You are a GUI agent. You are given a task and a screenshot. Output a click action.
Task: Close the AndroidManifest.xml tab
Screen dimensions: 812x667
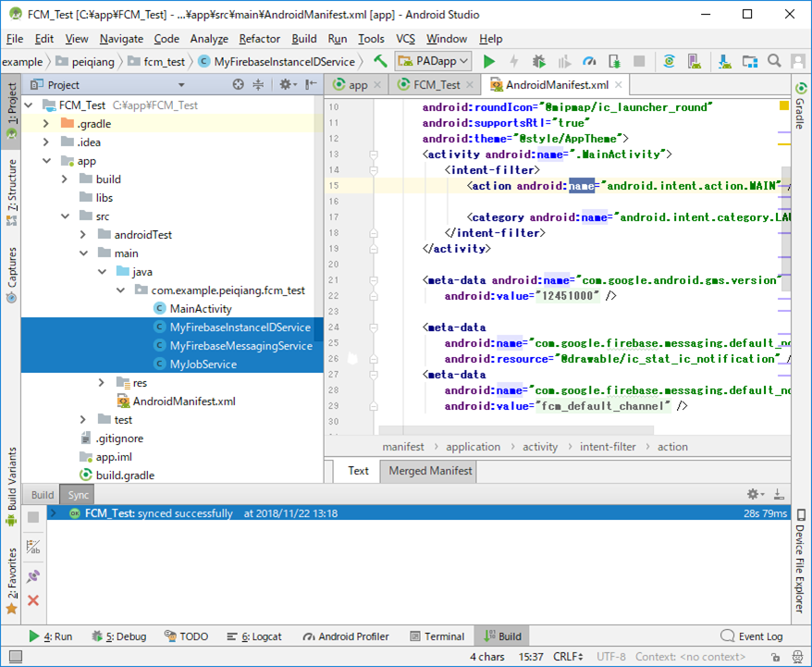pos(619,84)
